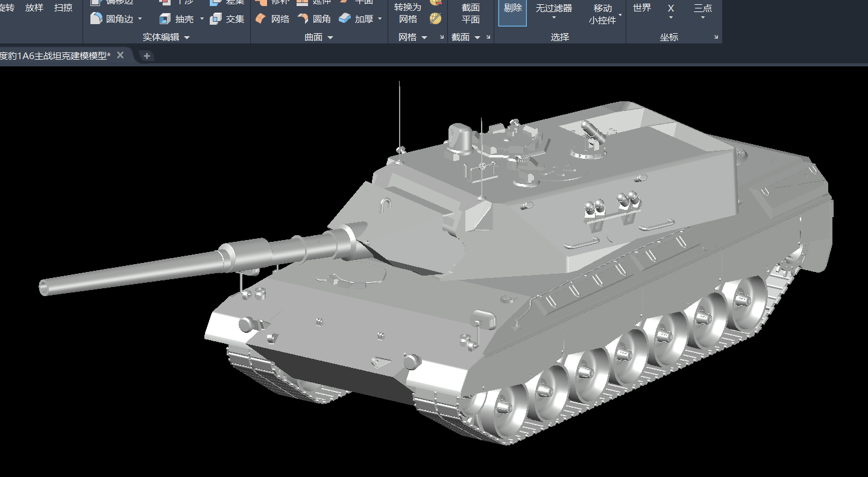Viewport: 868px width, 477px height.
Task: Toggle the 剔除 (culling) button
Action: [513, 13]
